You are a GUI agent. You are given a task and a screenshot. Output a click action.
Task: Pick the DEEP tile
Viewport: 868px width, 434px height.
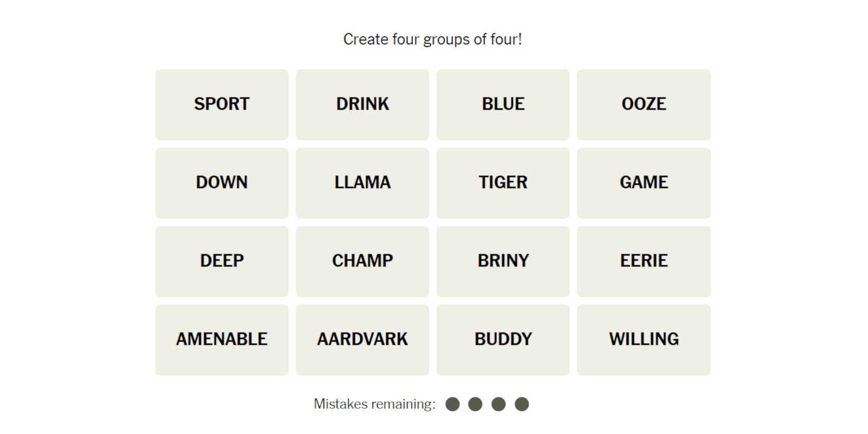point(221,261)
